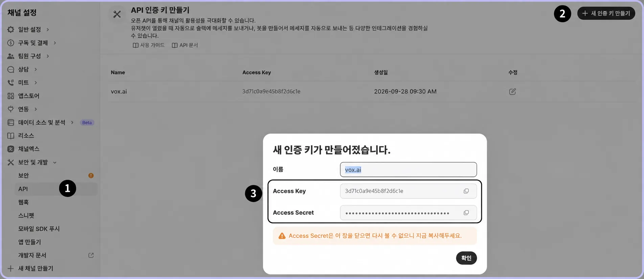Click the 팀원 구성 people icon
644x279 pixels.
11,56
